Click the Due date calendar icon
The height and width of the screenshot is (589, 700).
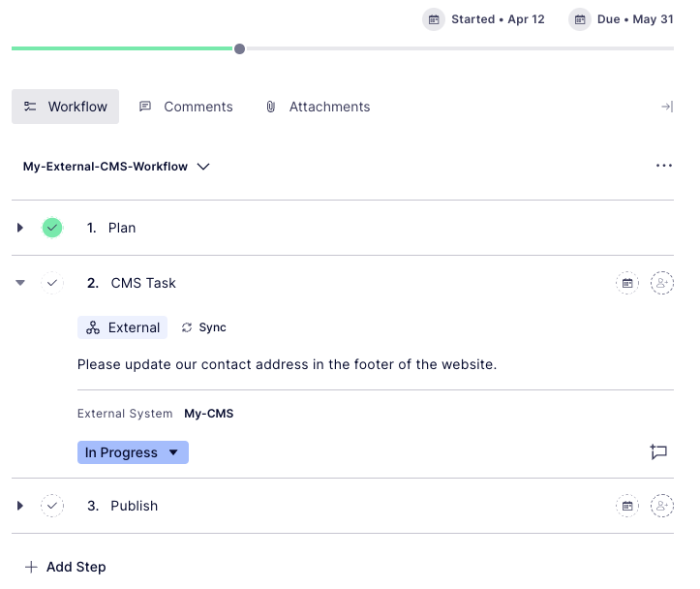[x=580, y=19]
